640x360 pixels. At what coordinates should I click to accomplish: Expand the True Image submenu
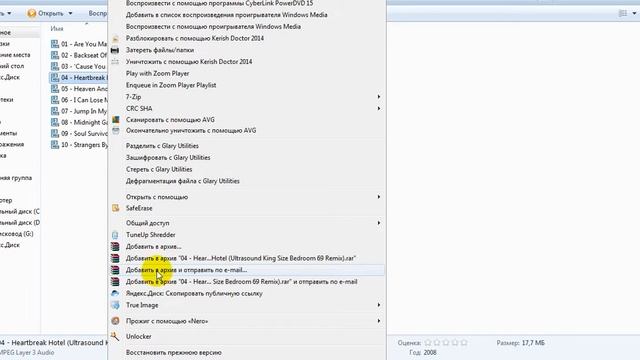[x=379, y=305]
